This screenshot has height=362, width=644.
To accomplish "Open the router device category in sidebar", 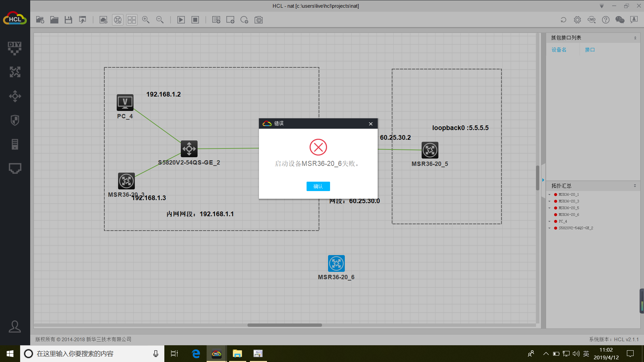I will click(15, 72).
